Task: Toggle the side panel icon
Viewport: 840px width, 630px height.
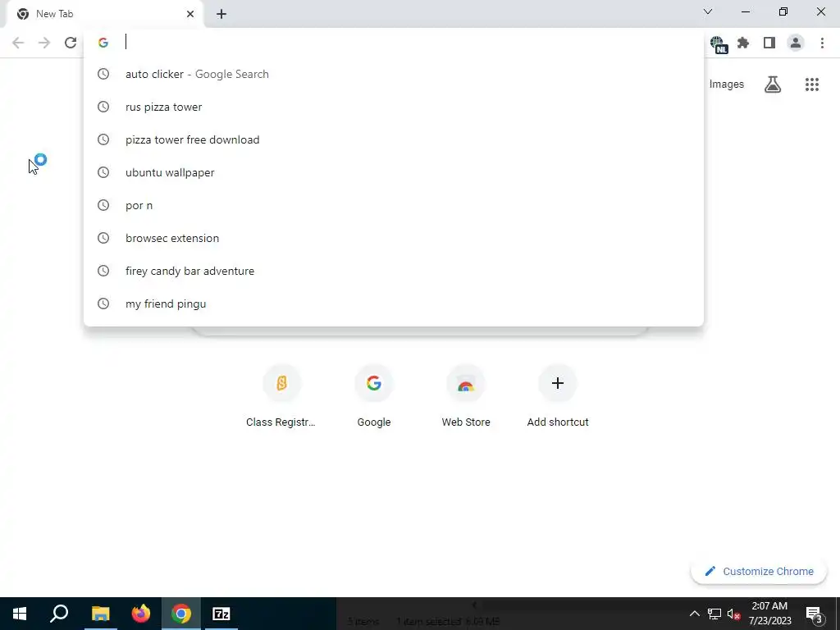Action: (x=769, y=43)
